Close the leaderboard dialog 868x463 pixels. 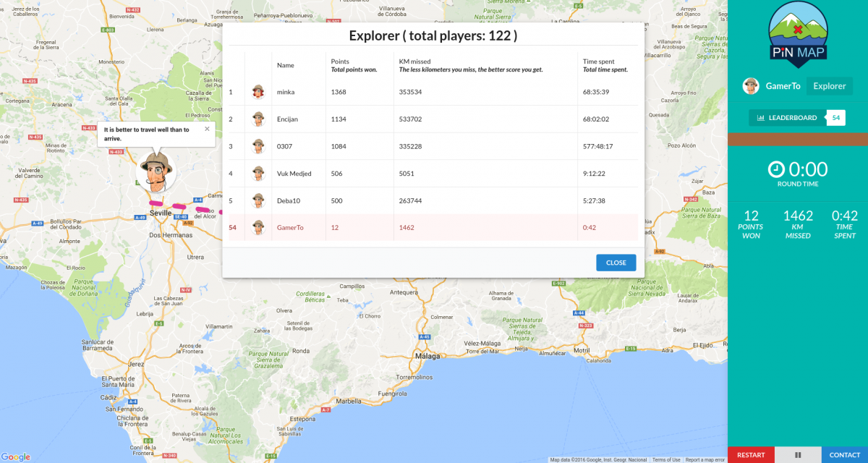coord(616,263)
